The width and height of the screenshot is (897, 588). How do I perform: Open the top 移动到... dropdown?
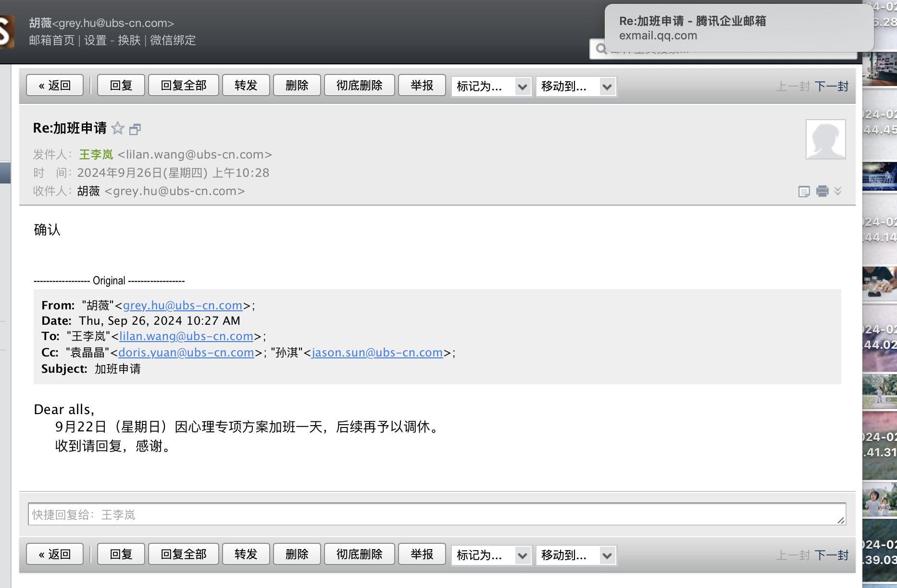pyautogui.click(x=576, y=86)
